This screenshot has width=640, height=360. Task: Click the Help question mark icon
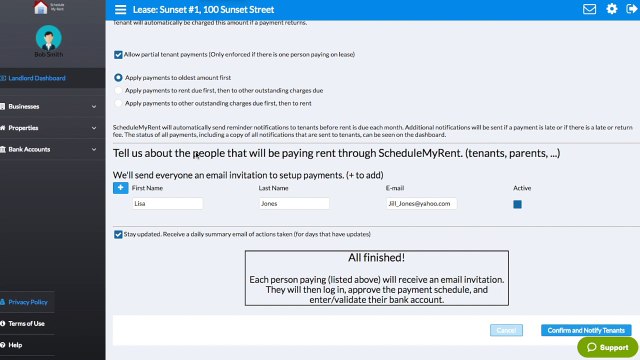(3, 345)
